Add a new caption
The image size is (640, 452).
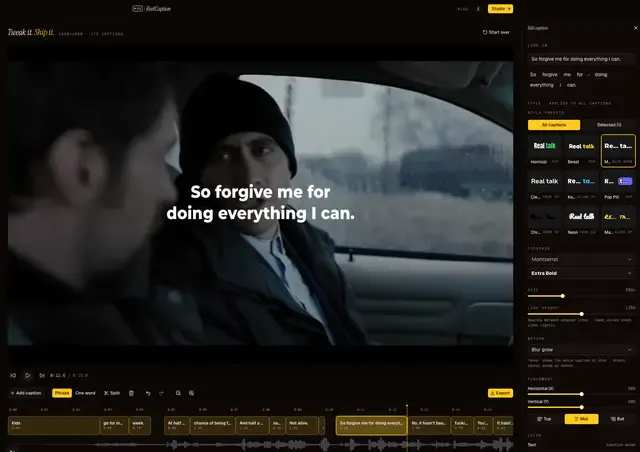26,393
